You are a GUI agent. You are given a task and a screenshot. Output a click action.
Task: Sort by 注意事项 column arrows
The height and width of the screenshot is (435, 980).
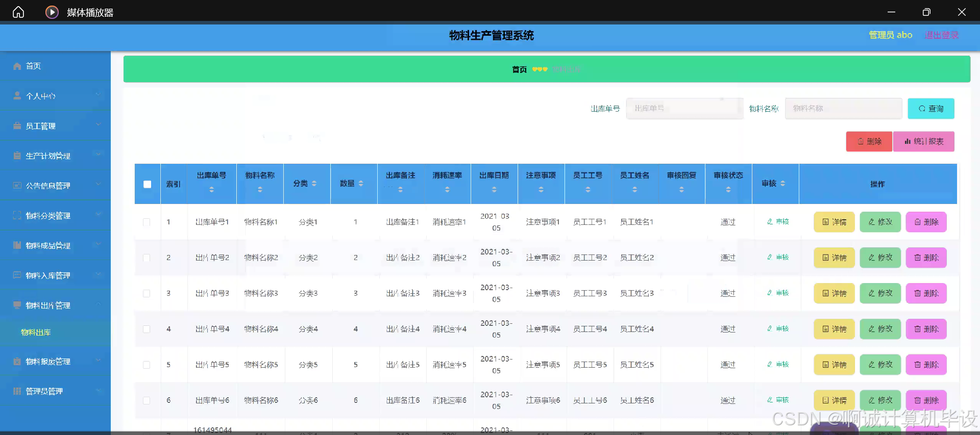click(x=541, y=190)
